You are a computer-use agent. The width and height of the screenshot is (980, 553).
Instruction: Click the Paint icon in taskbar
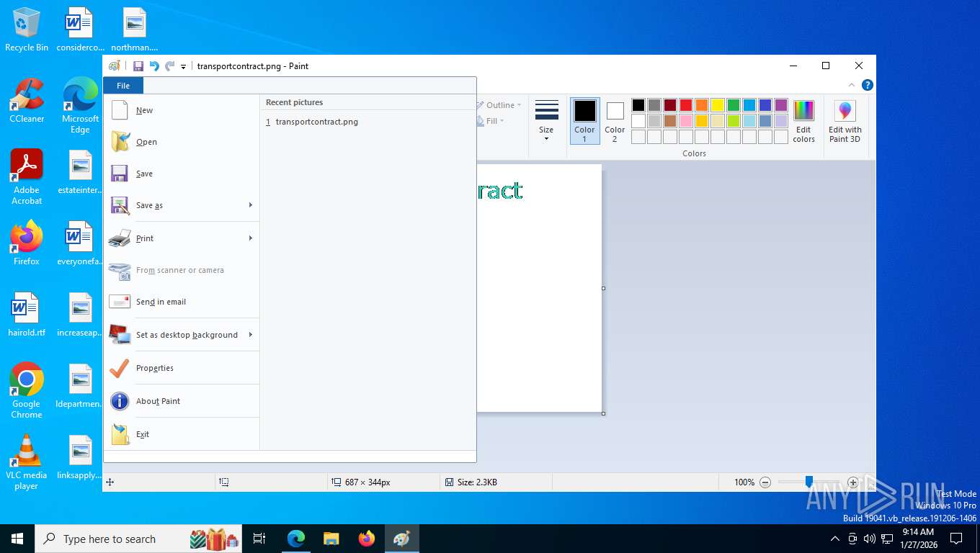[402, 539]
